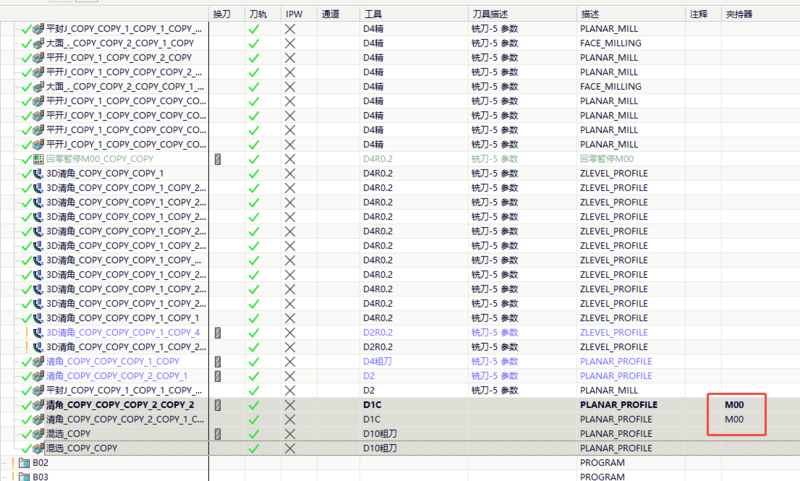The image size is (800, 481).
Task: Click the IPW column header
Action: (294, 14)
